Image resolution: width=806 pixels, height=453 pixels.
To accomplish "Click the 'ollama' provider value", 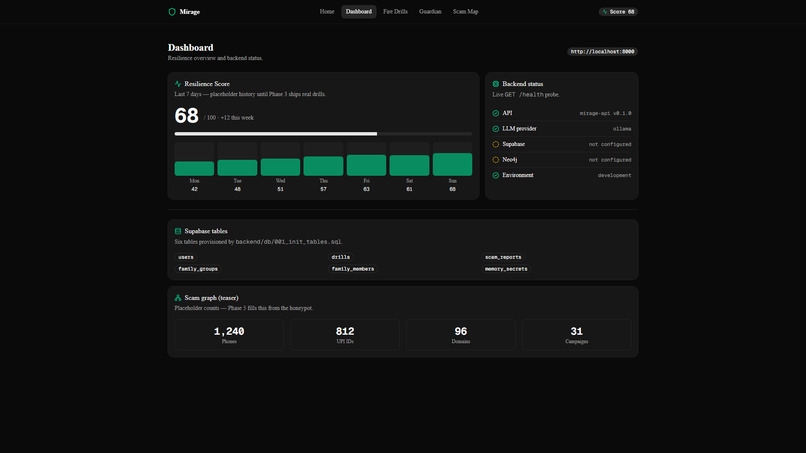I will tap(622, 129).
